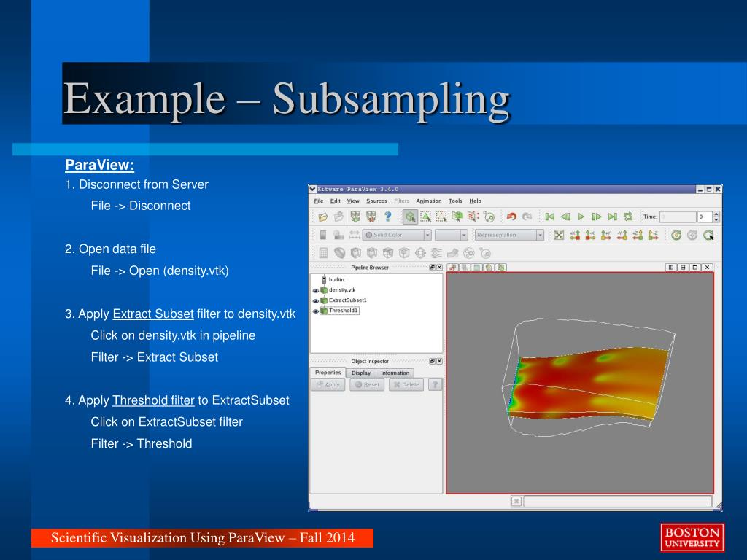
Task: Click the Toggle Color Legend Visibility icon
Action: 323,235
